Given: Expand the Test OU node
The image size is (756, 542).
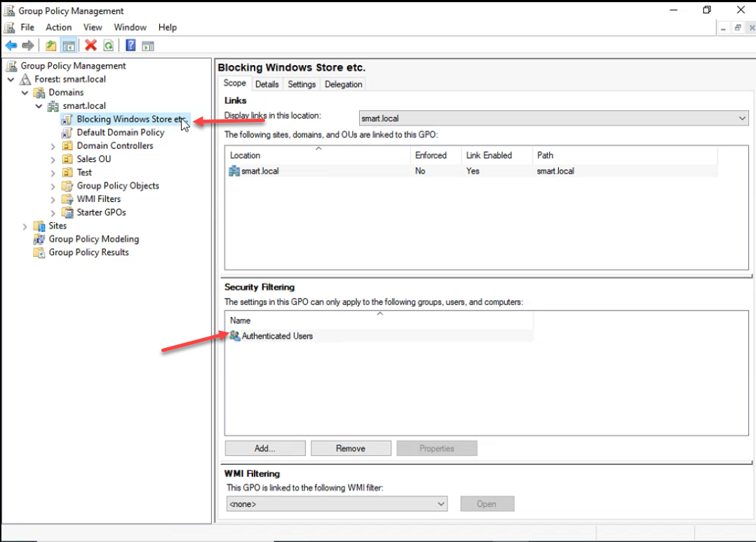Looking at the screenshot, I should (x=53, y=172).
